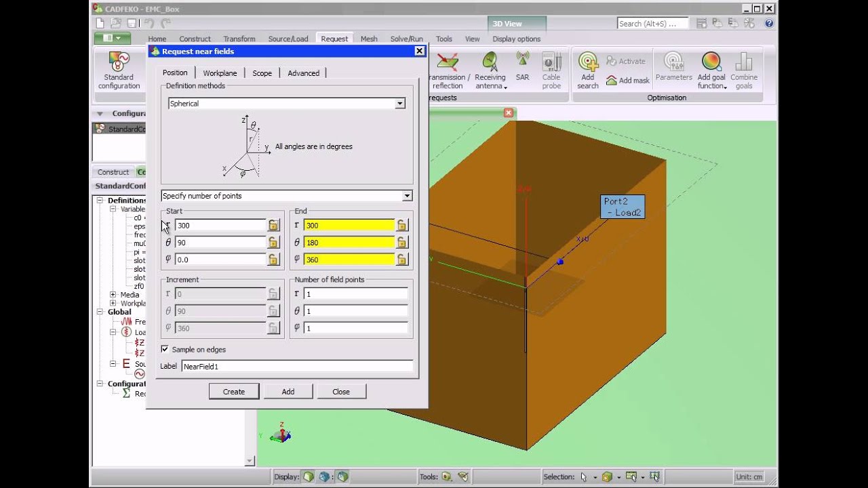The height and width of the screenshot is (488, 868).
Task: Click the Save icon in quick toolbar
Action: coord(132,23)
